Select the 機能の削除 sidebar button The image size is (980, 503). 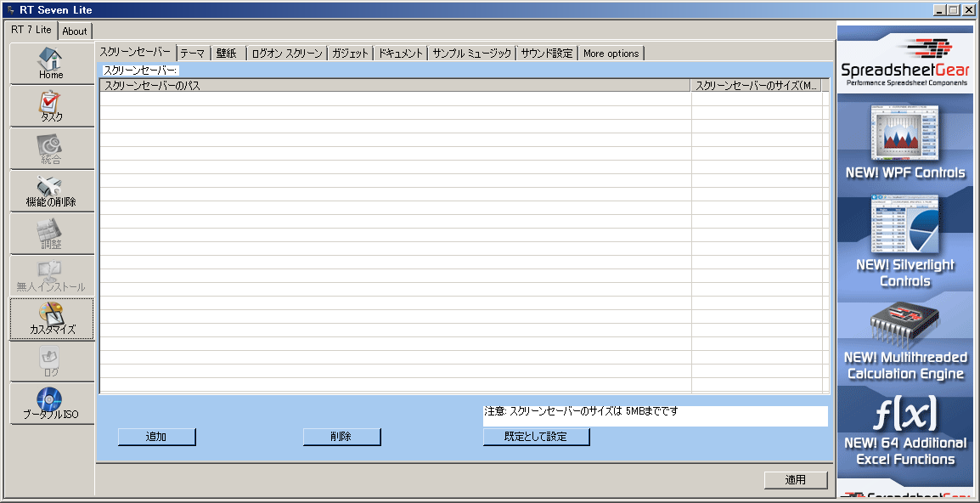click(51, 191)
